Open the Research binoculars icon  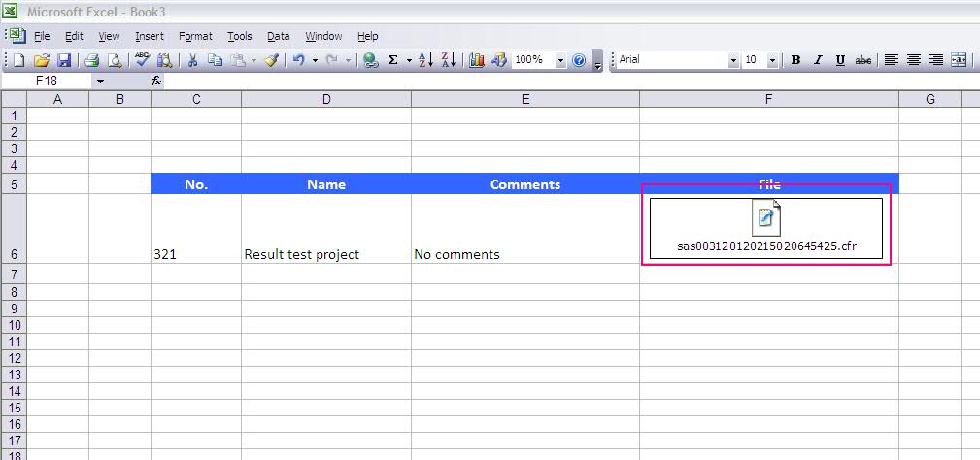pos(164,60)
